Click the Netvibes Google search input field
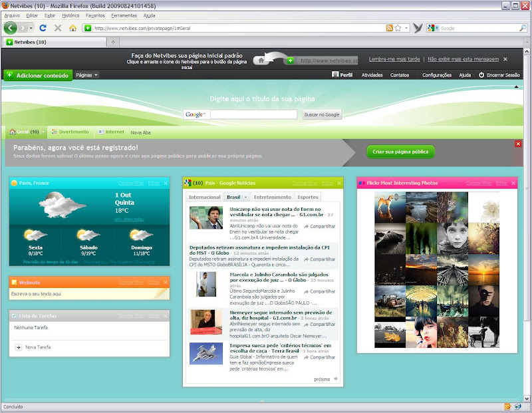 pyautogui.click(x=254, y=114)
